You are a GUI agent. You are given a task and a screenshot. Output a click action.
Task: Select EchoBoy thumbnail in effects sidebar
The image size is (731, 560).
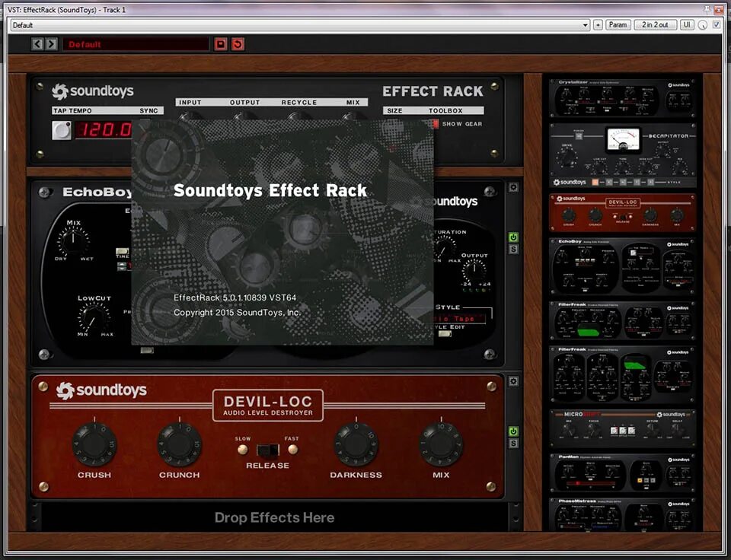click(623, 266)
